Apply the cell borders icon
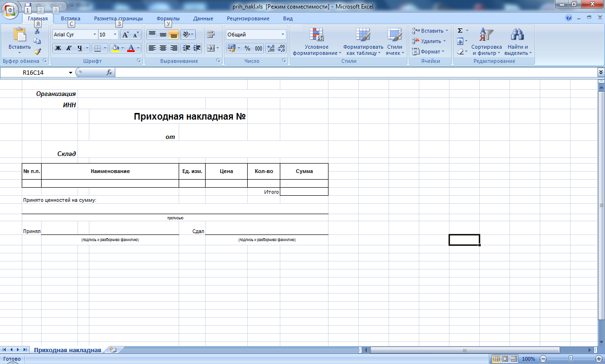The image size is (605, 364). click(x=96, y=48)
